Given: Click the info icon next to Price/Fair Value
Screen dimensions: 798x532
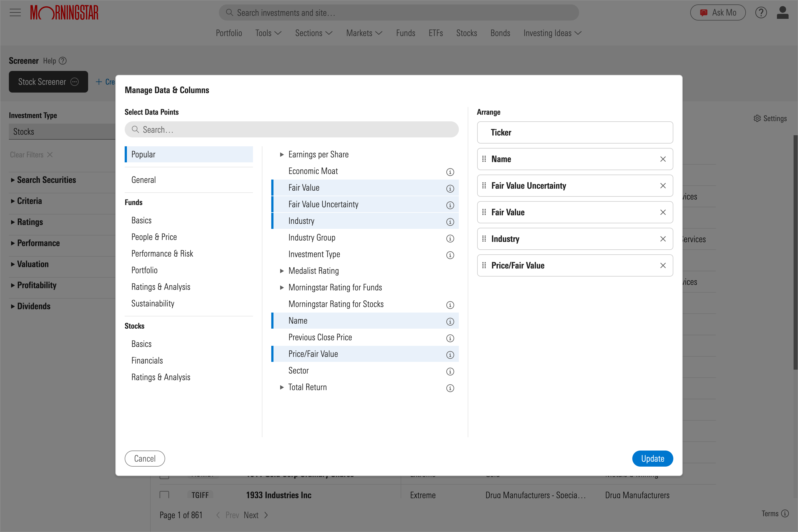Looking at the screenshot, I should coord(450,354).
